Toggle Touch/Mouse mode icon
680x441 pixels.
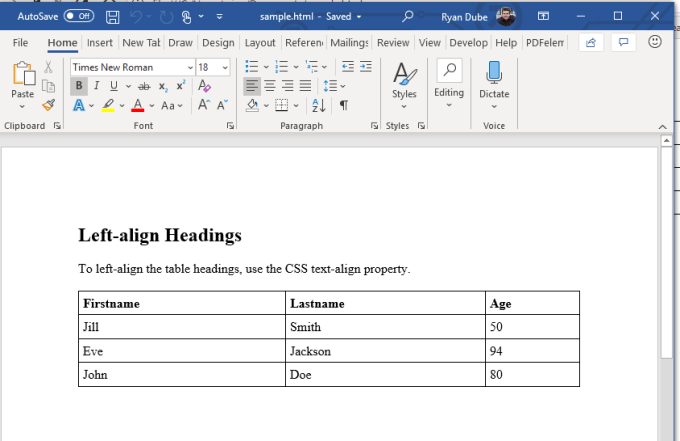tap(186, 17)
